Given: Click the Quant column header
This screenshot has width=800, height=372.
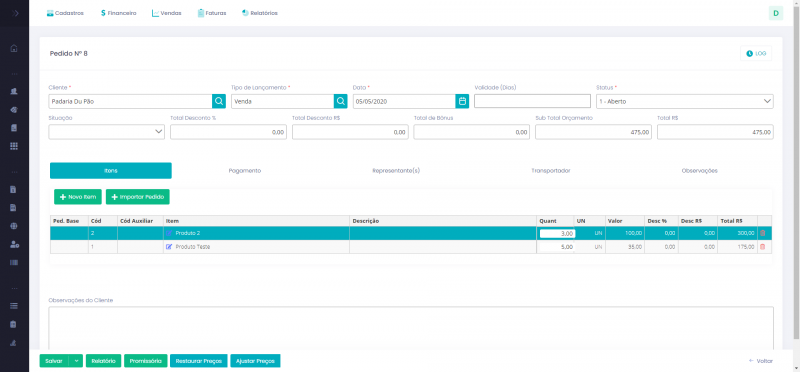Looking at the screenshot, I should (555, 220).
